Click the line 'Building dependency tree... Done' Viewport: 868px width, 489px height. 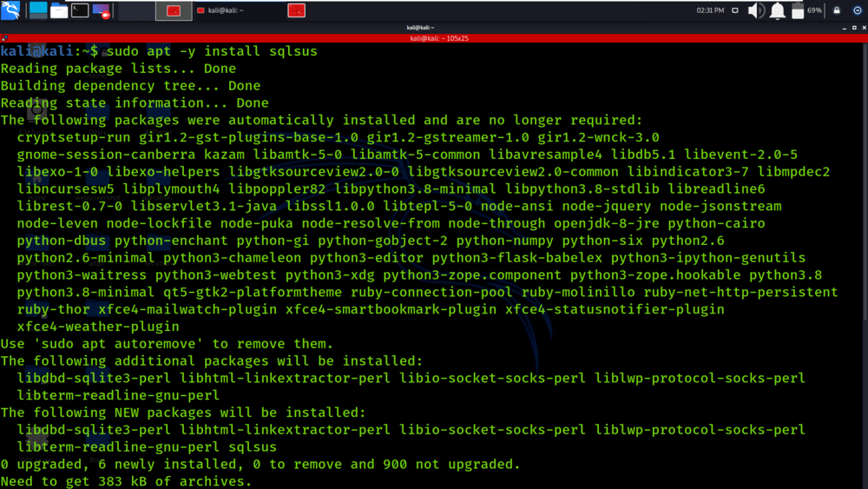tap(131, 86)
